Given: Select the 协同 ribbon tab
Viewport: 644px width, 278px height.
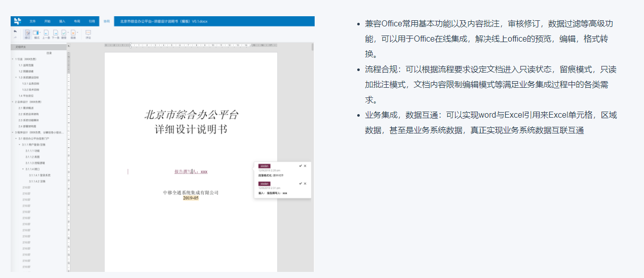Looking at the screenshot, I should pos(106,21).
